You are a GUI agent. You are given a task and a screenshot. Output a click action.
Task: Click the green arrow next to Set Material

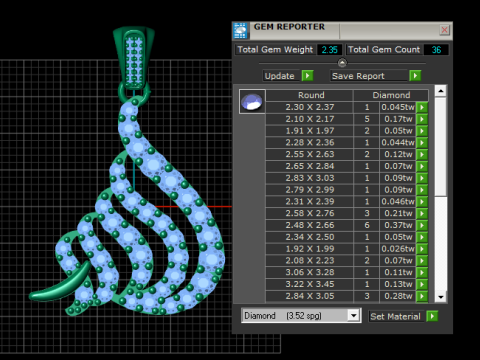point(432,316)
